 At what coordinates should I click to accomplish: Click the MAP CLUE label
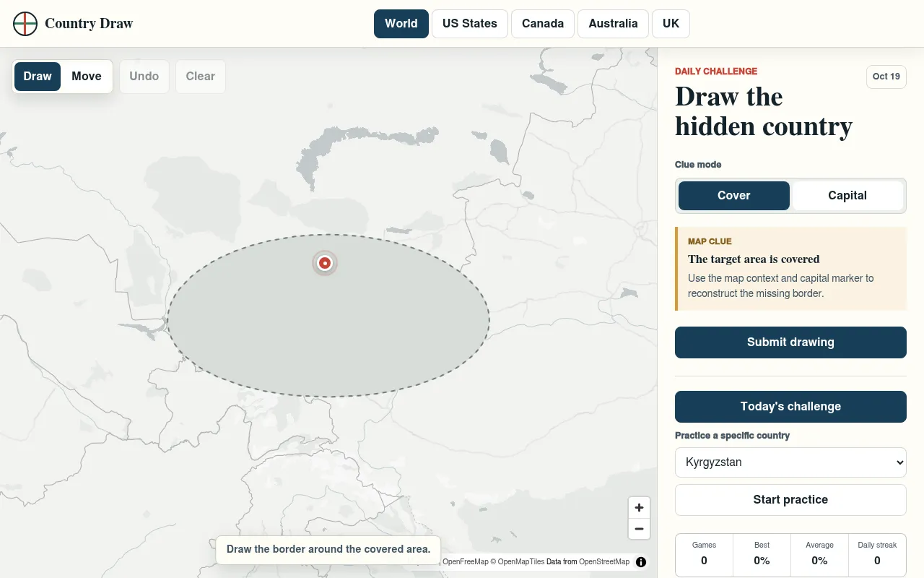[710, 242]
